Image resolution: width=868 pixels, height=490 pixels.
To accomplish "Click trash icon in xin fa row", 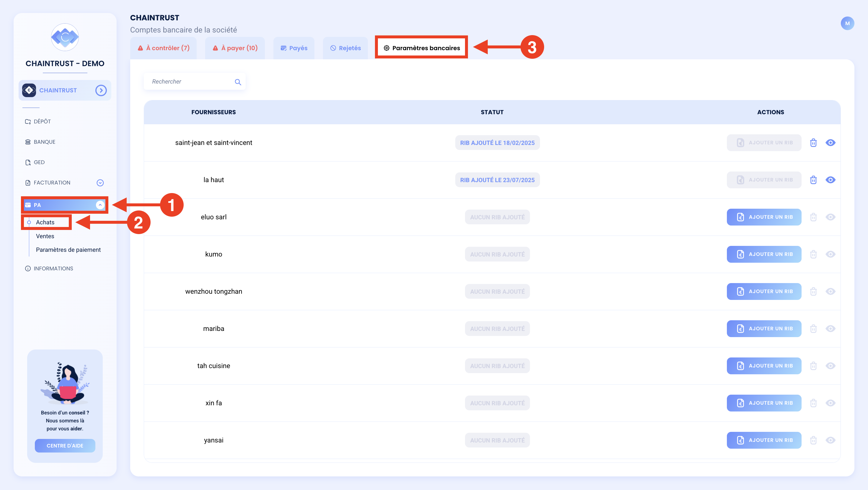I will 813,403.
